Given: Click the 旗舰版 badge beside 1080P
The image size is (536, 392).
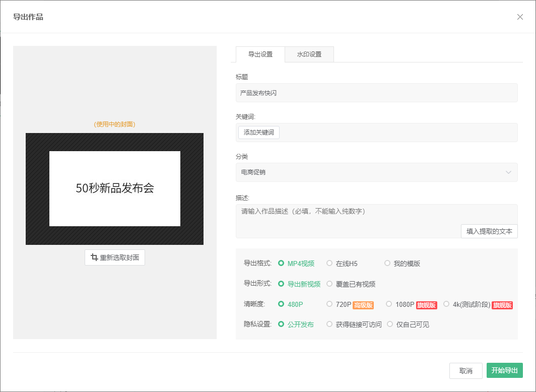Looking at the screenshot, I should tap(426, 305).
